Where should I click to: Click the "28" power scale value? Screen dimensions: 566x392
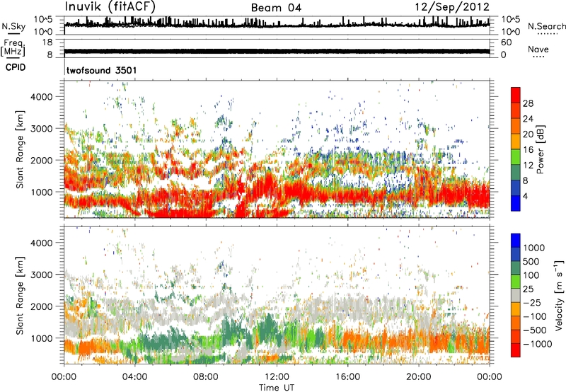528,103
